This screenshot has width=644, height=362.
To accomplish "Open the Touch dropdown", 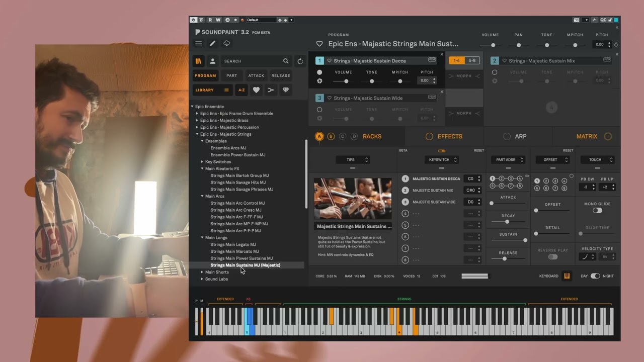I will tap(597, 160).
